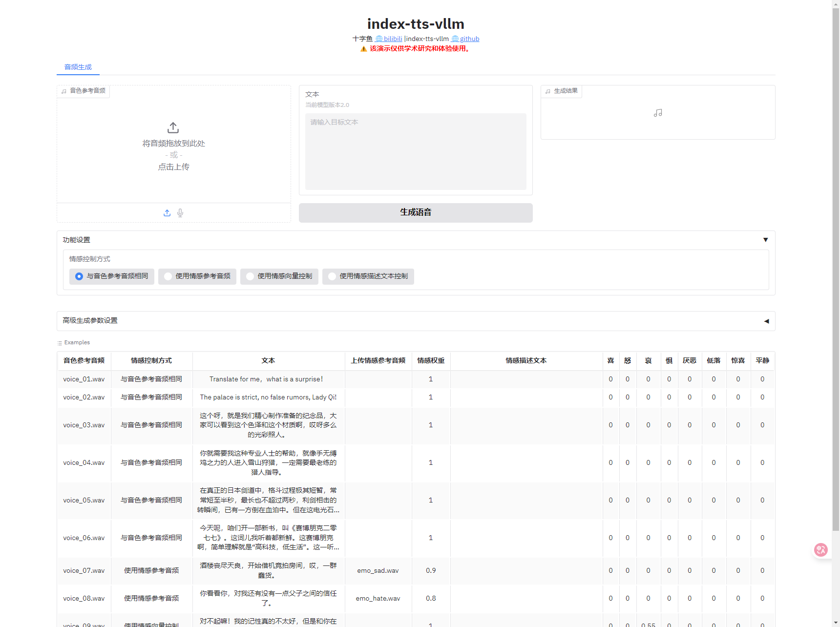Switch to the 音频生成 tab

point(78,67)
